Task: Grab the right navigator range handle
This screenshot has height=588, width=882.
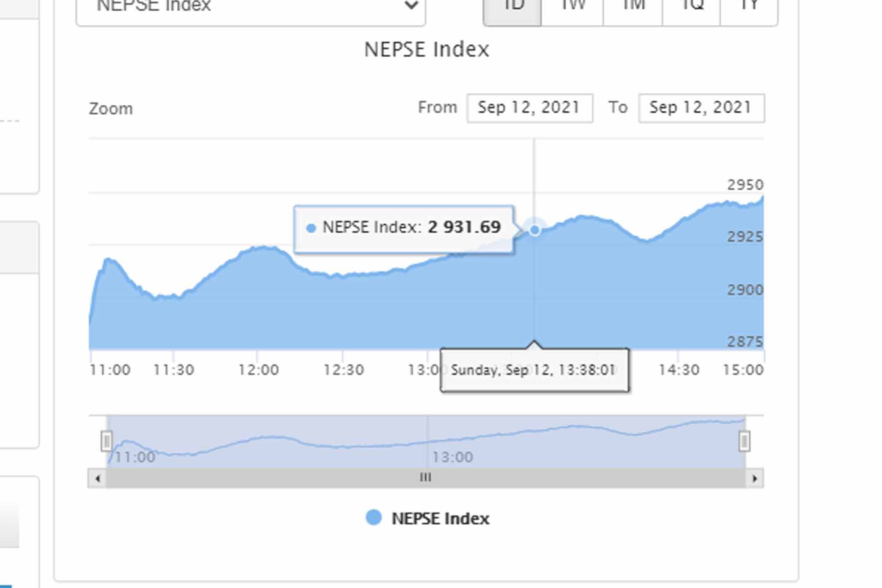Action: [x=744, y=441]
